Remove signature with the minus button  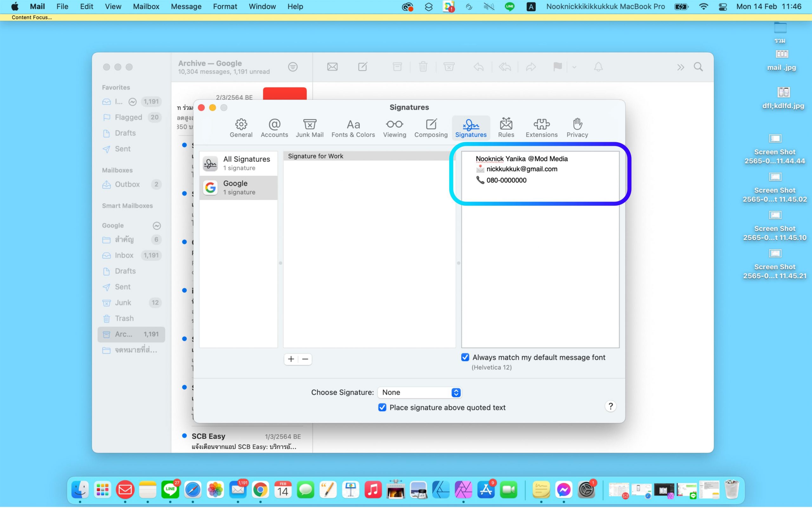(305, 359)
